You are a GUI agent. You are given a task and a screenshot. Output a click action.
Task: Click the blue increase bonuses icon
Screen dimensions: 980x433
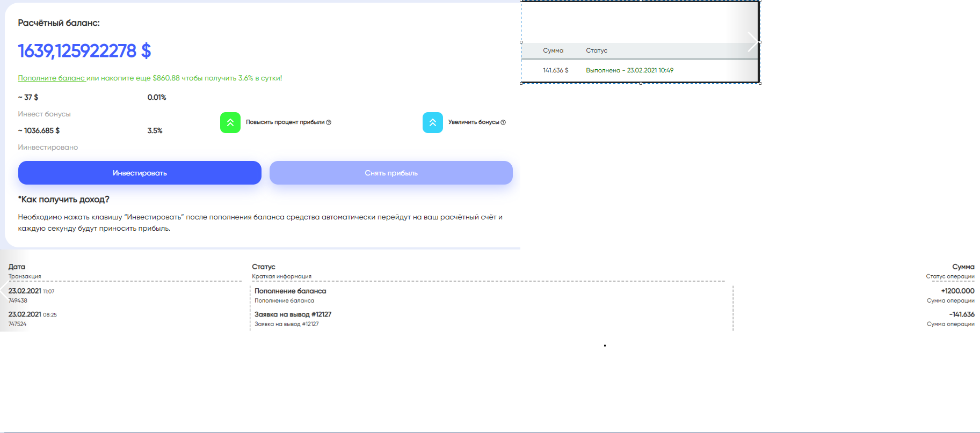pyautogui.click(x=432, y=122)
